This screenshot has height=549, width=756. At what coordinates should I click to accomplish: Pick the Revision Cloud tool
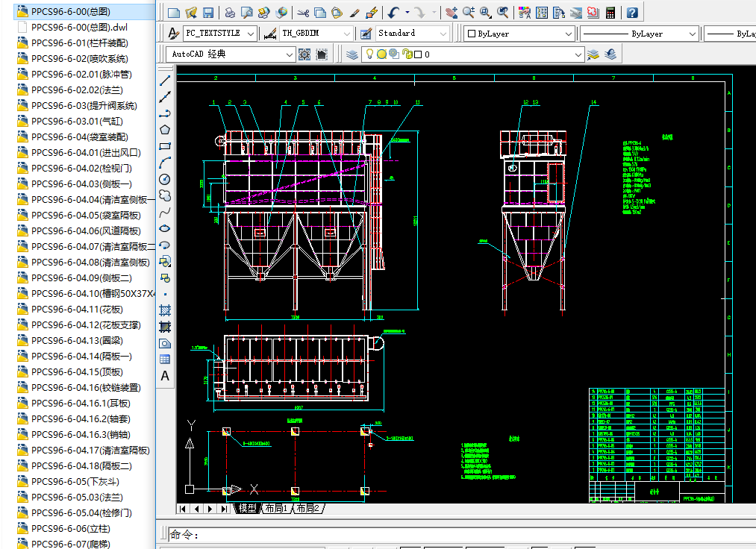pyautogui.click(x=165, y=195)
